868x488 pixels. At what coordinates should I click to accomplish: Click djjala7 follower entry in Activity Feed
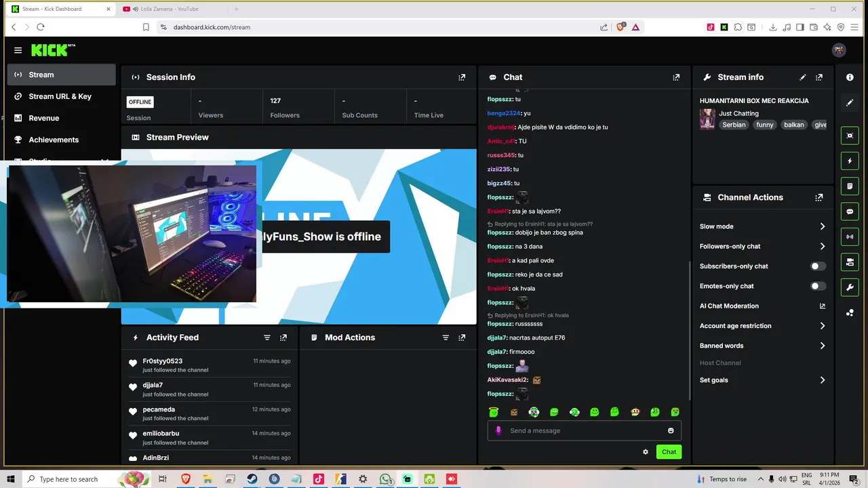point(153,385)
